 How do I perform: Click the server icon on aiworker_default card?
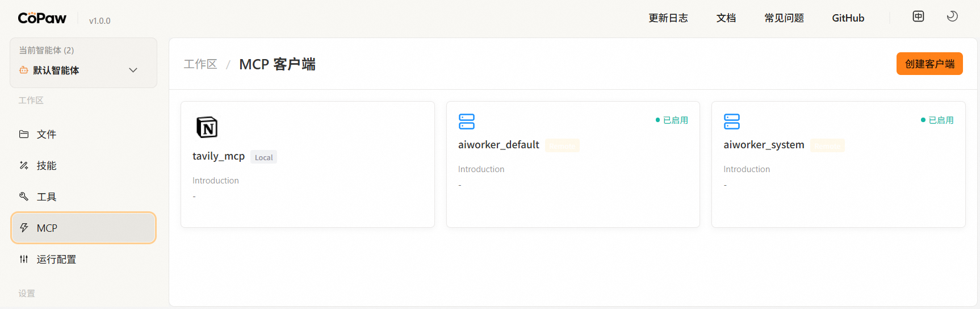point(467,122)
